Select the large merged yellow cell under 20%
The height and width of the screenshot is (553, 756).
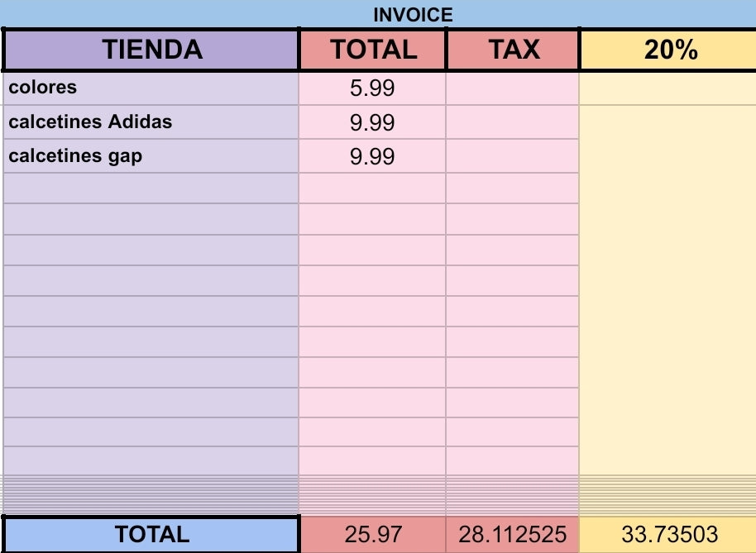pyautogui.click(x=667, y=306)
